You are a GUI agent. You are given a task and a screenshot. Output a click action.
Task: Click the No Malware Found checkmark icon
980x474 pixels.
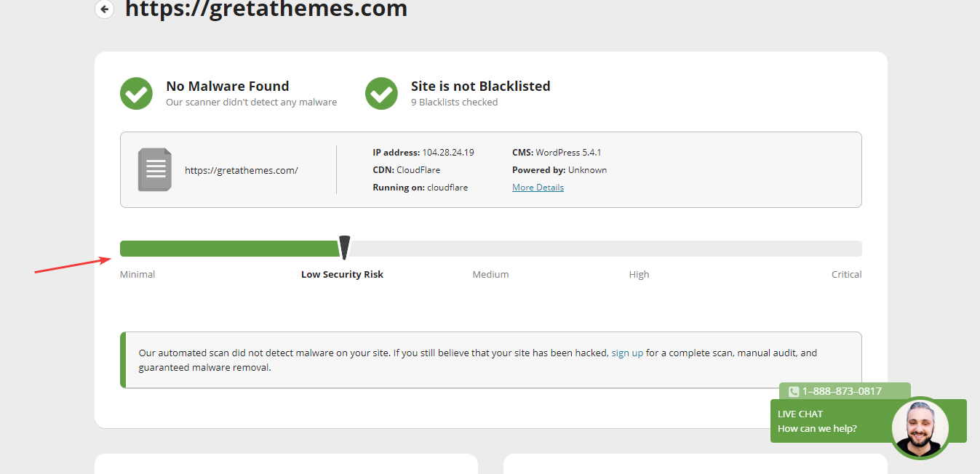tap(136, 94)
